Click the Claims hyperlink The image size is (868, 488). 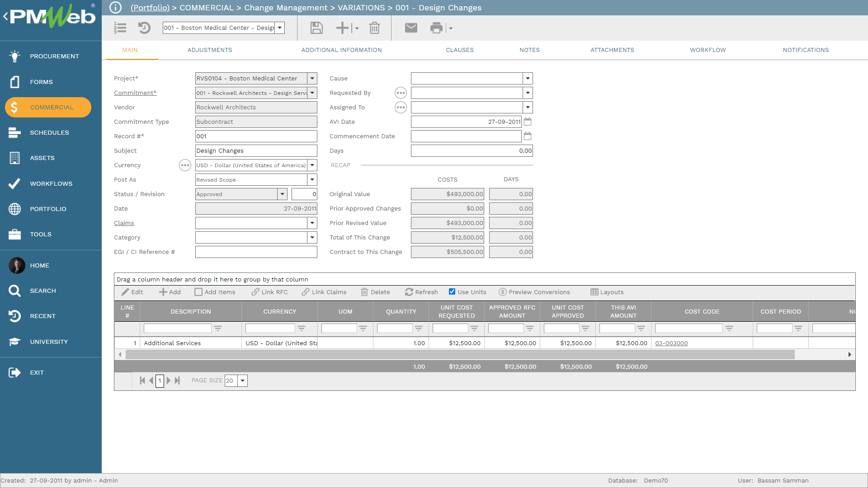point(123,223)
